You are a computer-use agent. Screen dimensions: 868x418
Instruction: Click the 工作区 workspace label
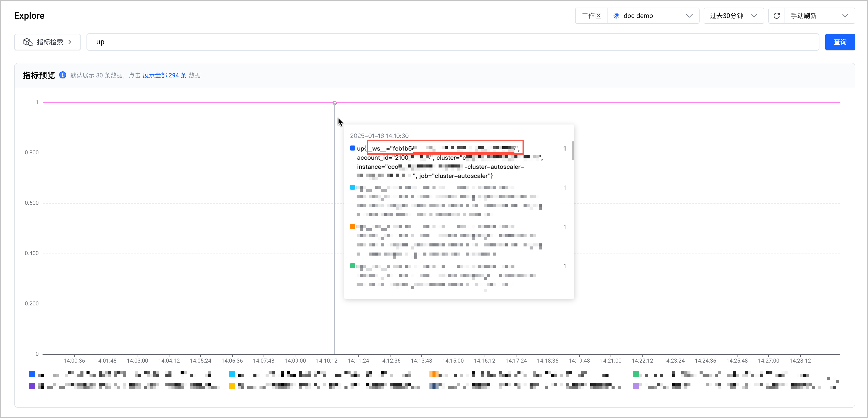tap(591, 16)
